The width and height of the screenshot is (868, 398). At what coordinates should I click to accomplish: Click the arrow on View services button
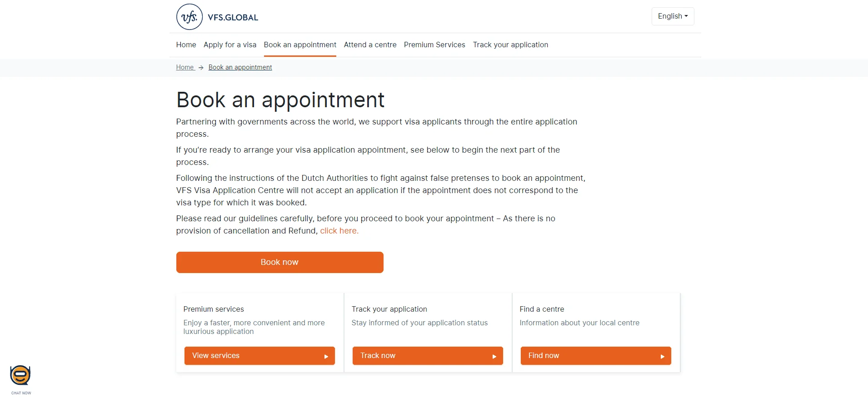[x=326, y=357]
